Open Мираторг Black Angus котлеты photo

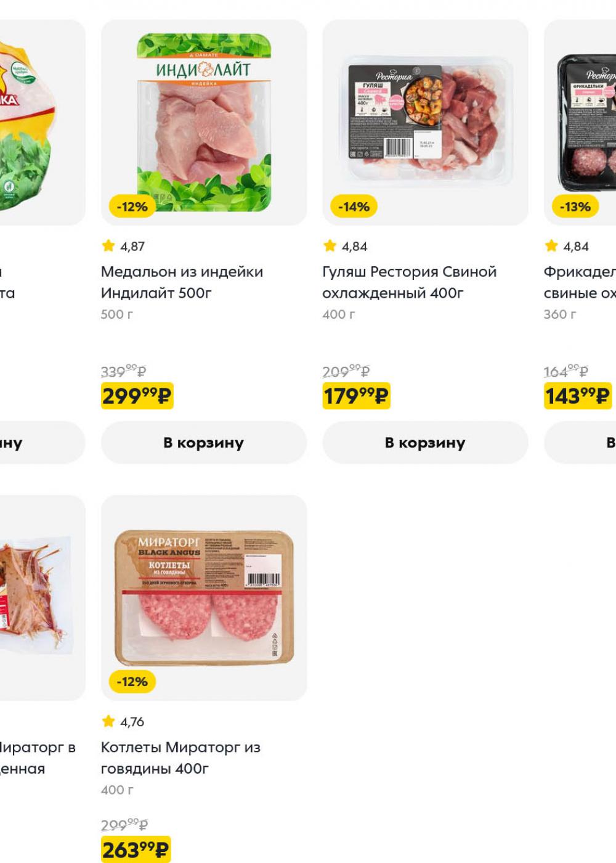[203, 597]
